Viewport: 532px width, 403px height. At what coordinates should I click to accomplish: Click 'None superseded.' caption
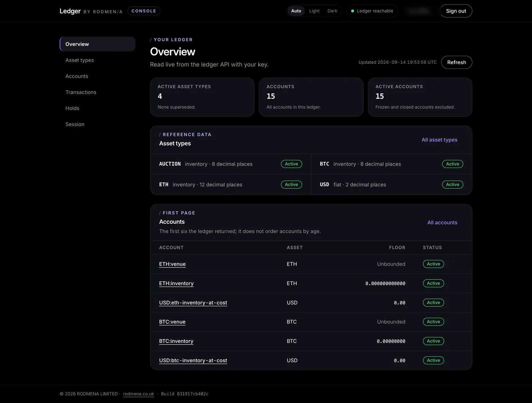click(177, 107)
